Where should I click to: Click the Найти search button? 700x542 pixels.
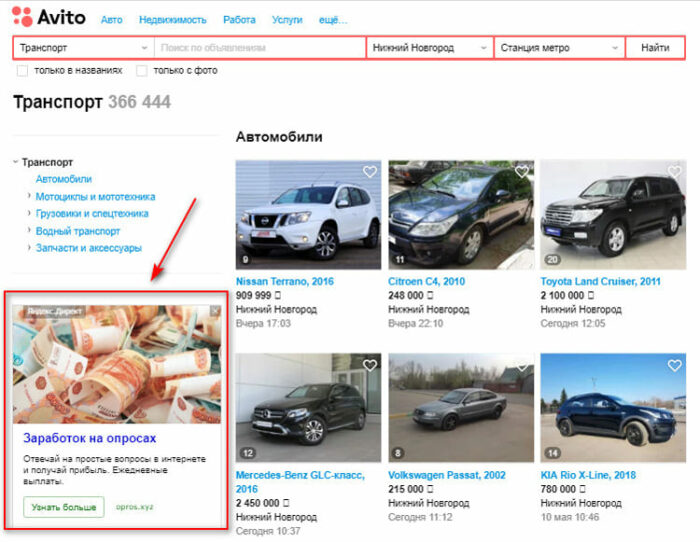tap(655, 48)
